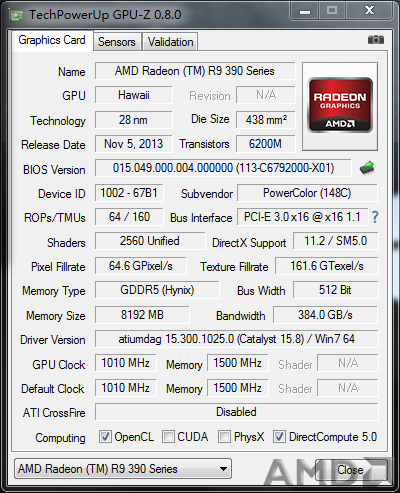Minimize the GPU-Z window
The width and height of the screenshot is (400, 493).
pos(305,11)
